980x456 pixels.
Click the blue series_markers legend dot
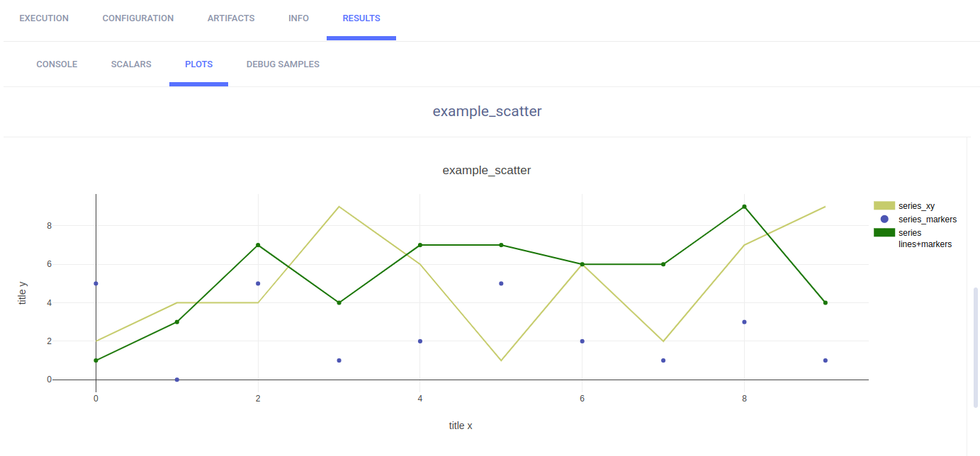click(x=884, y=220)
